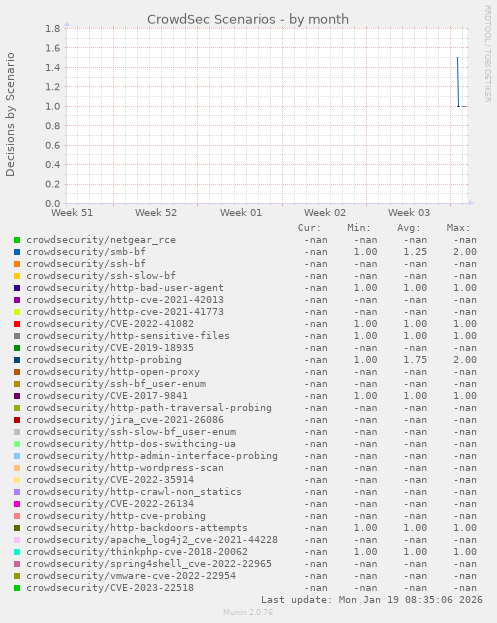497x623 pixels.
Task: Select the crowdsecurity/CVE-2022-41082 legend label
Action: pos(110,324)
